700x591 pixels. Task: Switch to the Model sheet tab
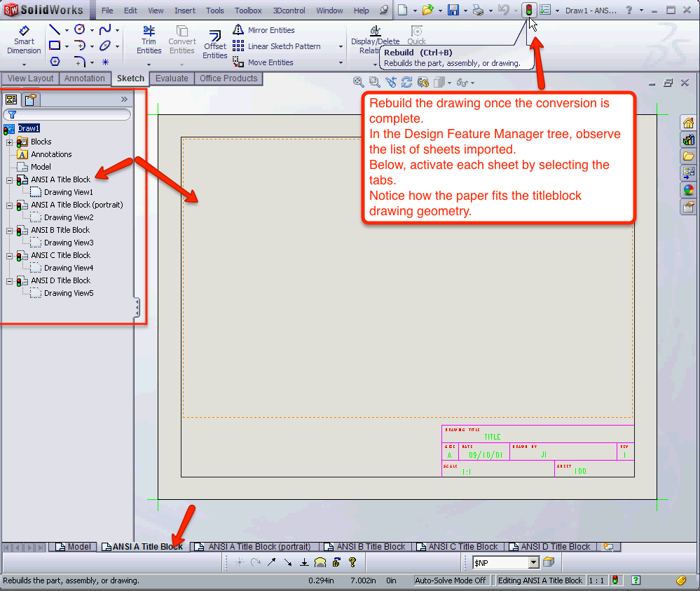73,547
